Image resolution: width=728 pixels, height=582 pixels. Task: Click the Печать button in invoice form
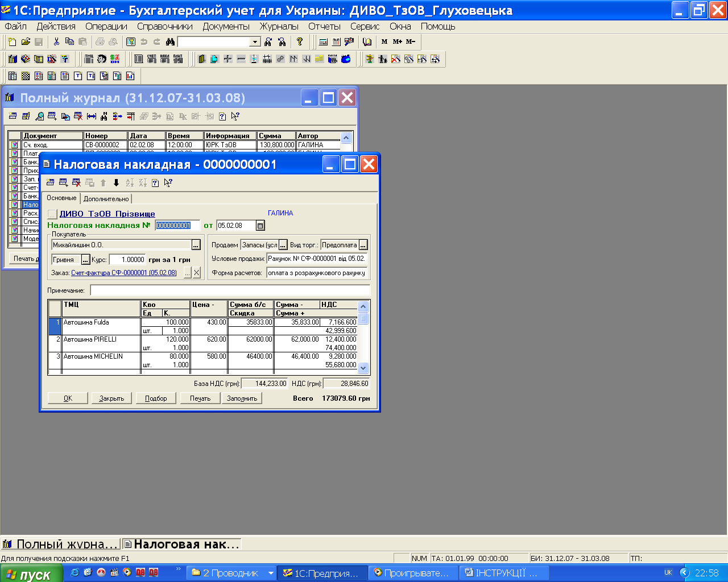200,398
